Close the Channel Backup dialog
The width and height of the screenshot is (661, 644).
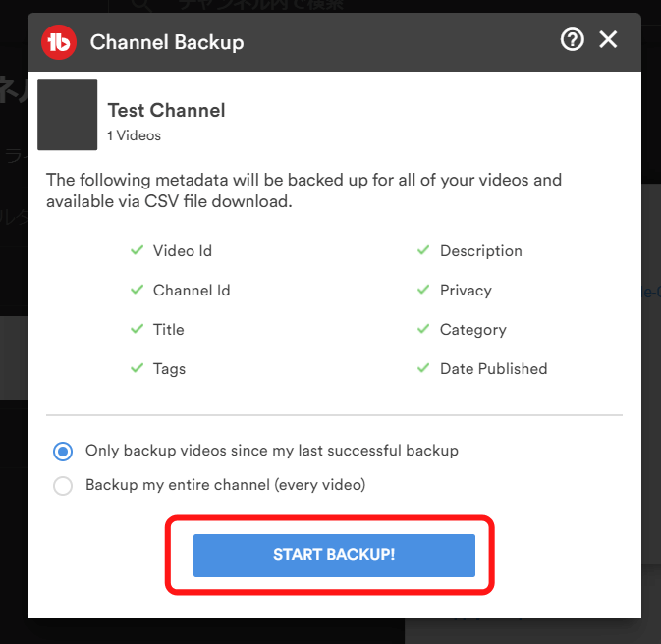tap(608, 39)
